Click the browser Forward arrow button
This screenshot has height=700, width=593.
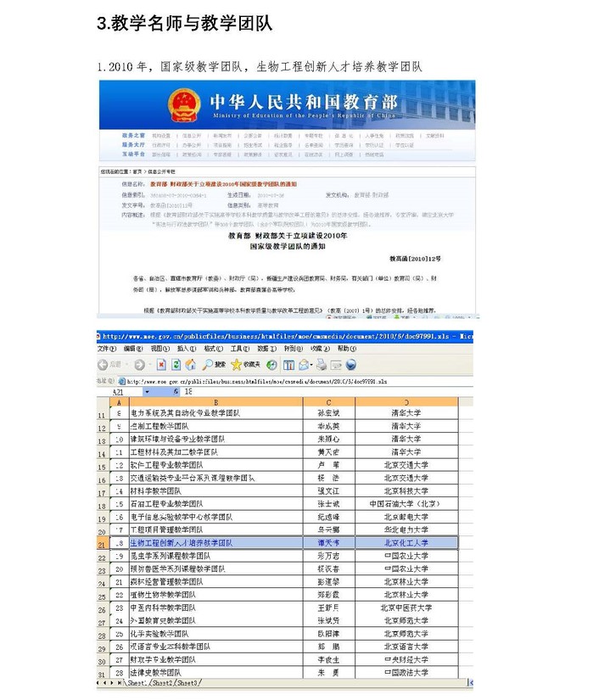[x=139, y=365]
